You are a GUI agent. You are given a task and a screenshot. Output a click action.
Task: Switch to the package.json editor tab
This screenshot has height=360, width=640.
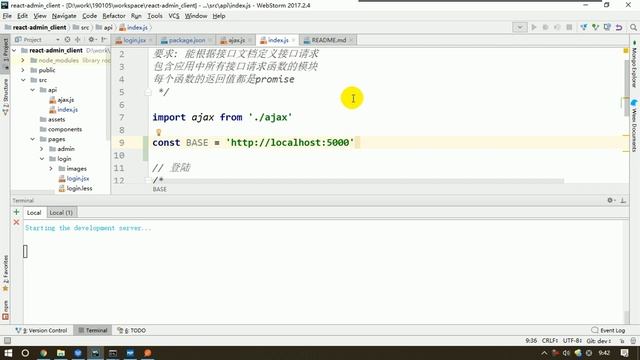click(x=186, y=40)
